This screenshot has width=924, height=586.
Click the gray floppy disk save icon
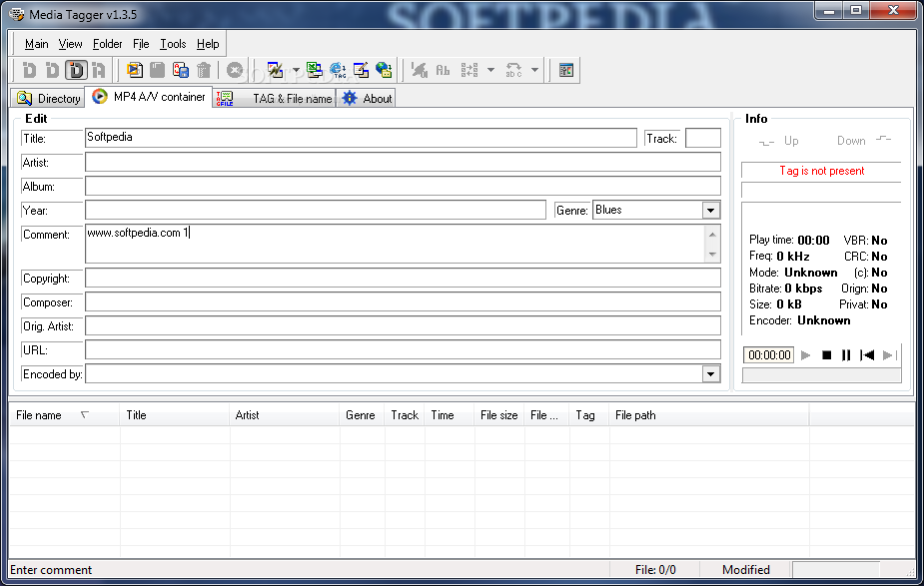coord(158,70)
